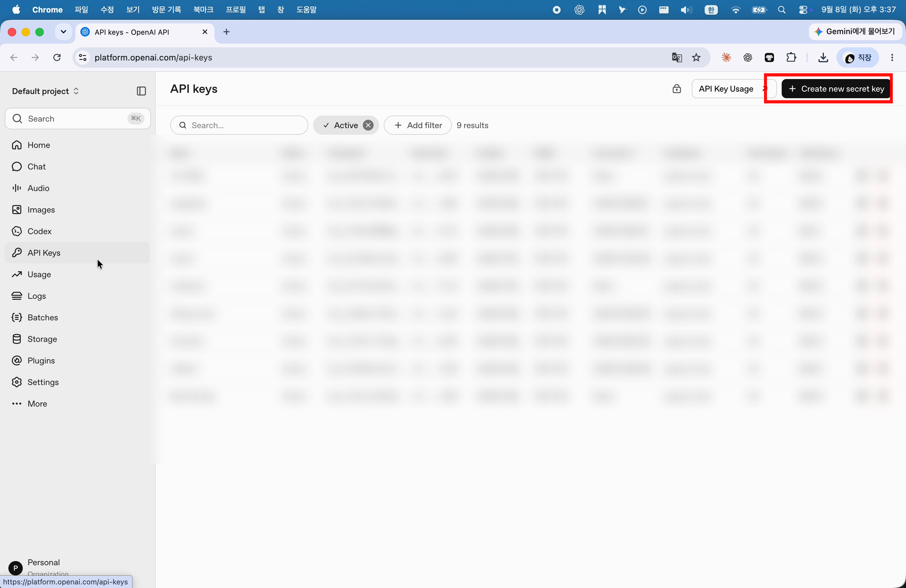906x588 pixels.
Task: Open volume control in menu bar
Action: tap(686, 10)
